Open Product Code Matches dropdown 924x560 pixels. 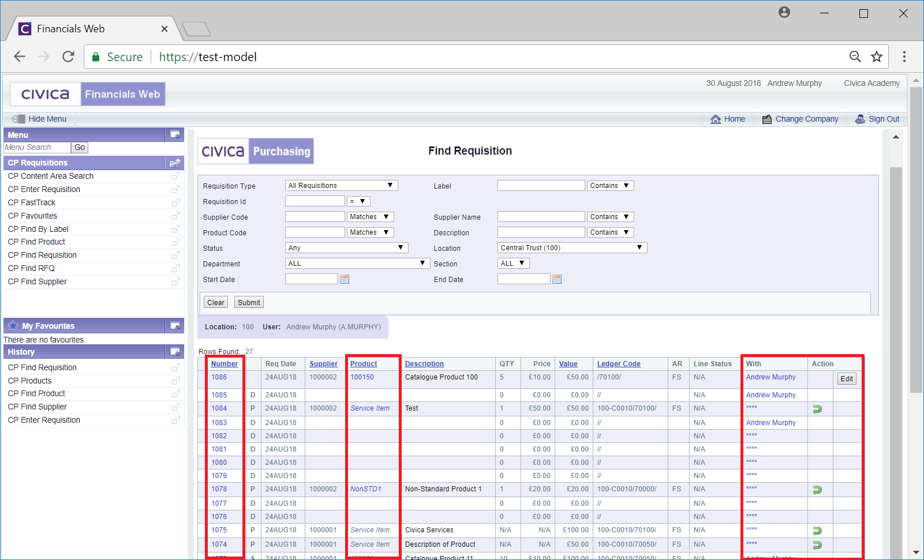371,232
